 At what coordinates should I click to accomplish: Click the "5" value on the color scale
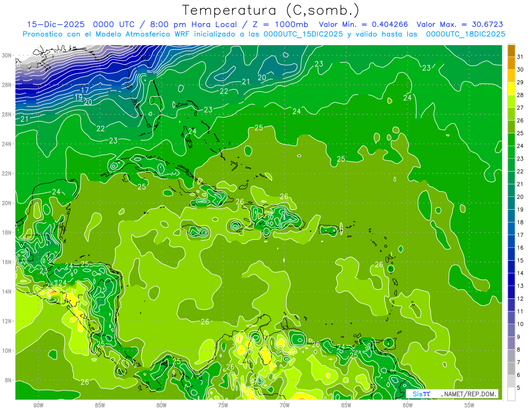519,388
